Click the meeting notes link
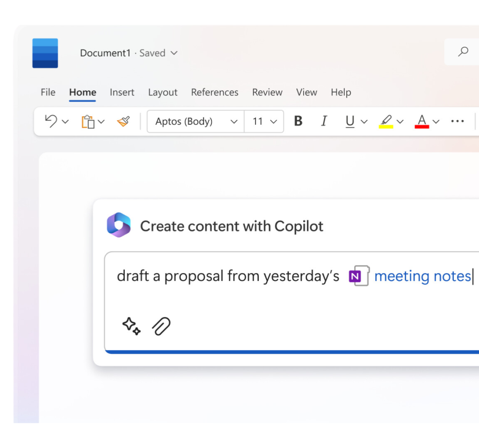The height and width of the screenshot is (448, 479). pos(422,276)
